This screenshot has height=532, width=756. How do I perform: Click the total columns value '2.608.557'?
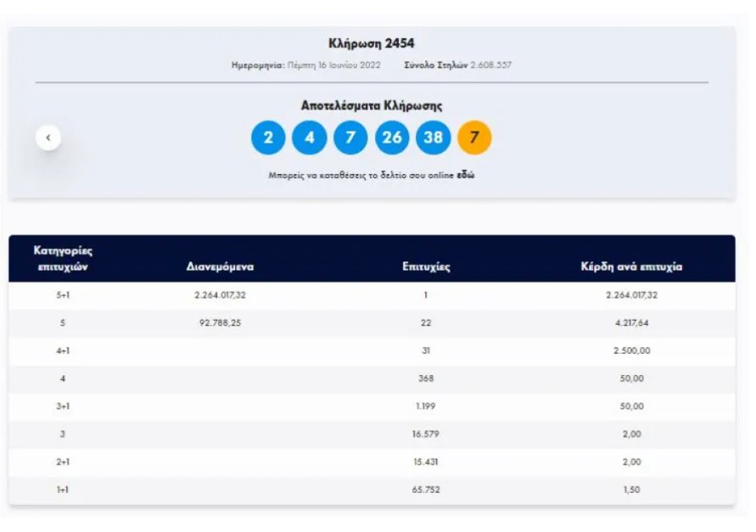[490, 65]
